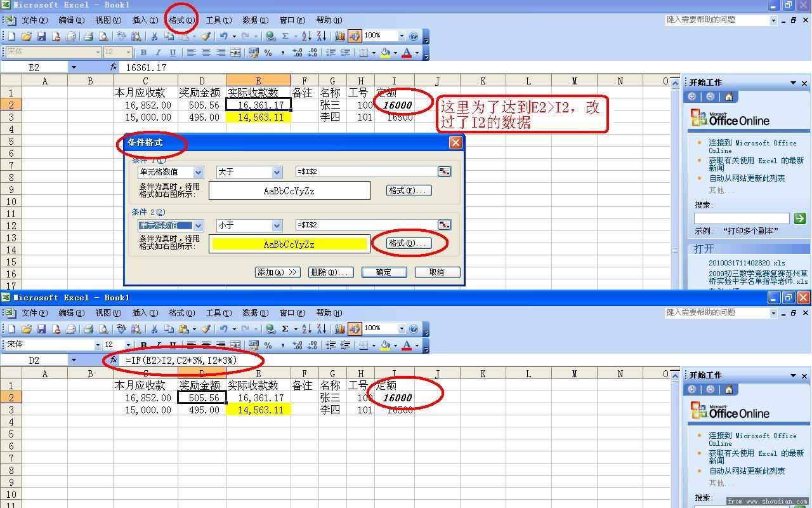This screenshot has height=508, width=812.
Task: Click the Insert Hyperlink icon in the lower Excel toolbar
Action: [270, 329]
